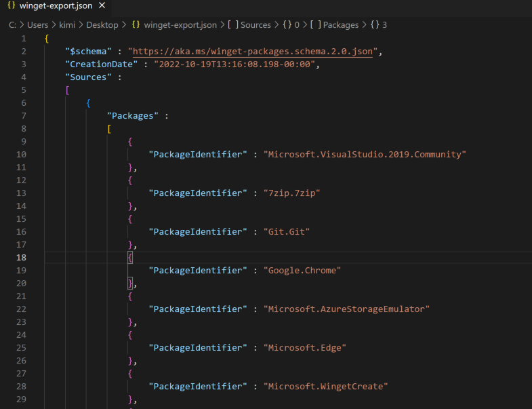Click the 2022-10-19T13:16:08.198-00:00 date value
Screen dimensions: 532x409
click(x=234, y=64)
